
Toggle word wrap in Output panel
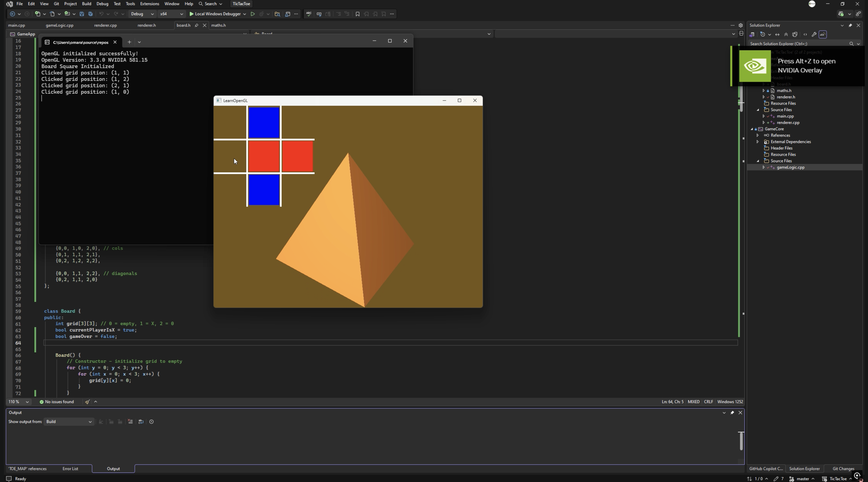pos(141,422)
